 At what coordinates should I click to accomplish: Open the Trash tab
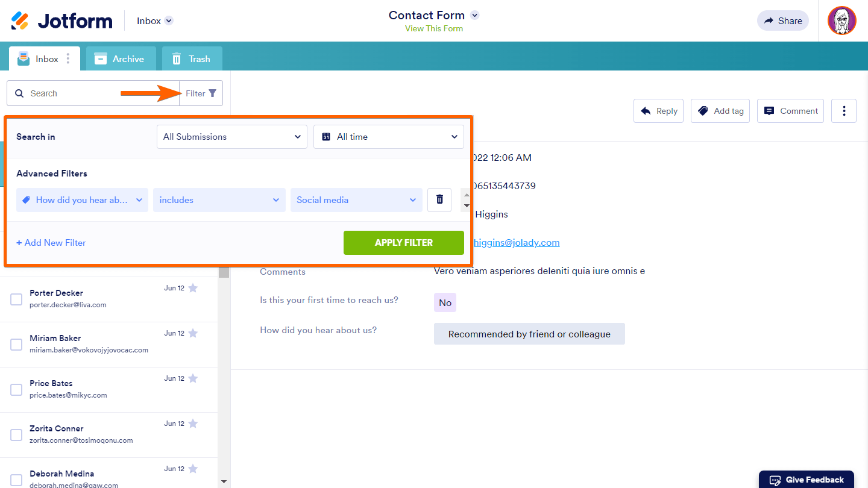coord(192,59)
